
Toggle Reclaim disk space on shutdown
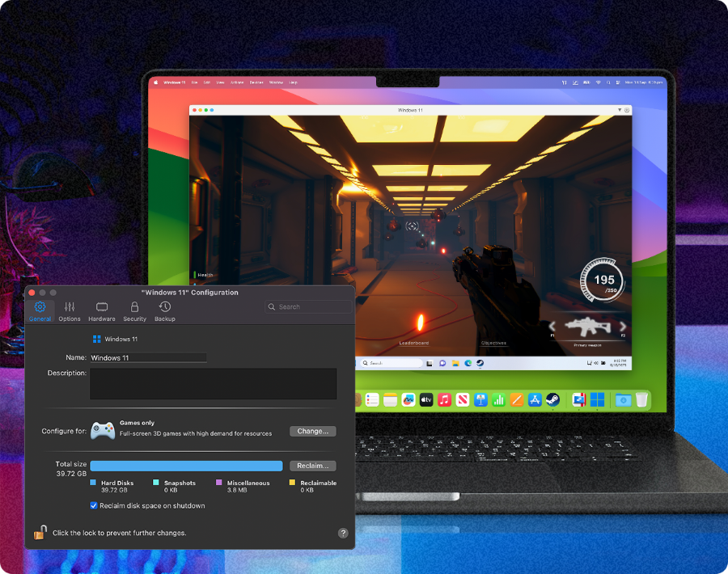[x=94, y=504]
